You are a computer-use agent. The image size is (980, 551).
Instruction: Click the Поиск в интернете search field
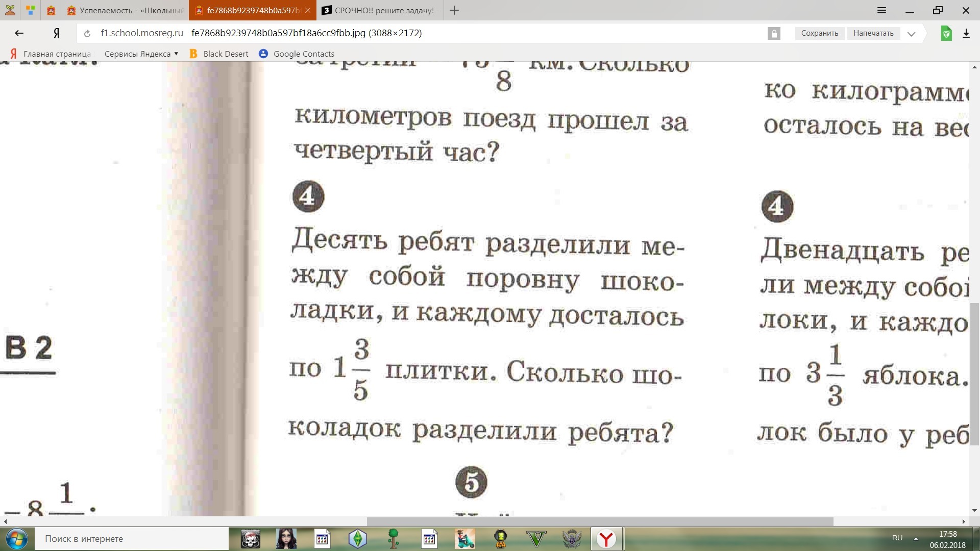pos(132,539)
